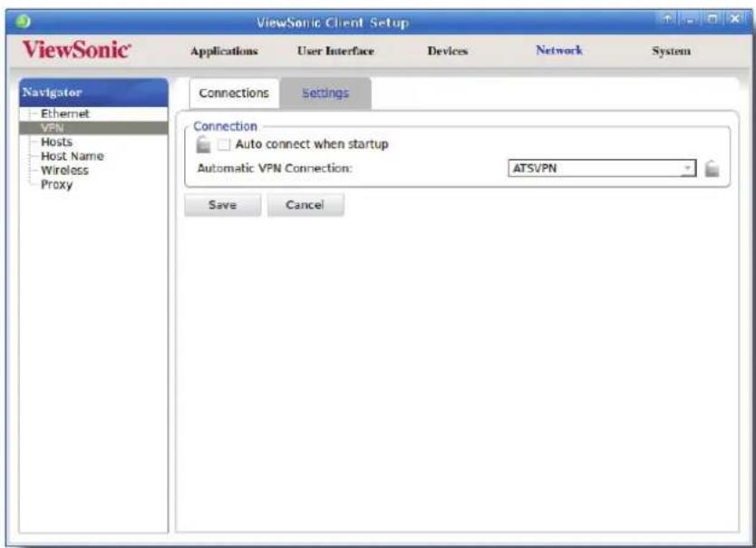The image size is (756, 548).
Task: Switch to the Settings tab
Action: click(x=325, y=93)
